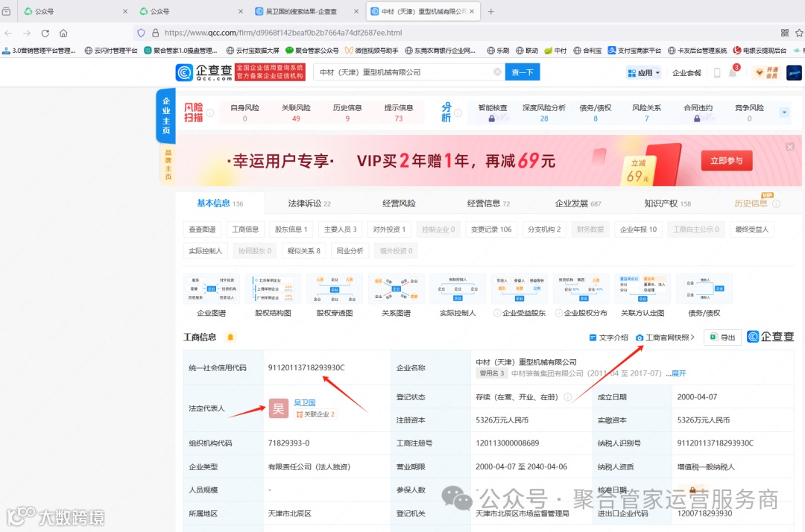The width and height of the screenshot is (805, 532).
Task: Click the 开通会员 VIP icon
Action: 765,72
